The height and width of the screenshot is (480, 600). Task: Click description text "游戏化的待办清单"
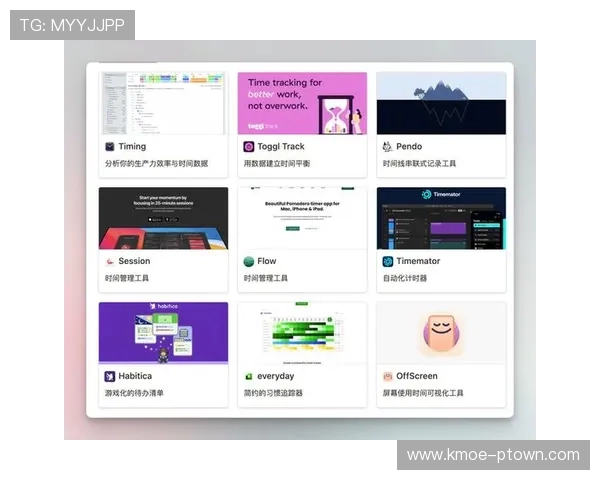point(134,393)
